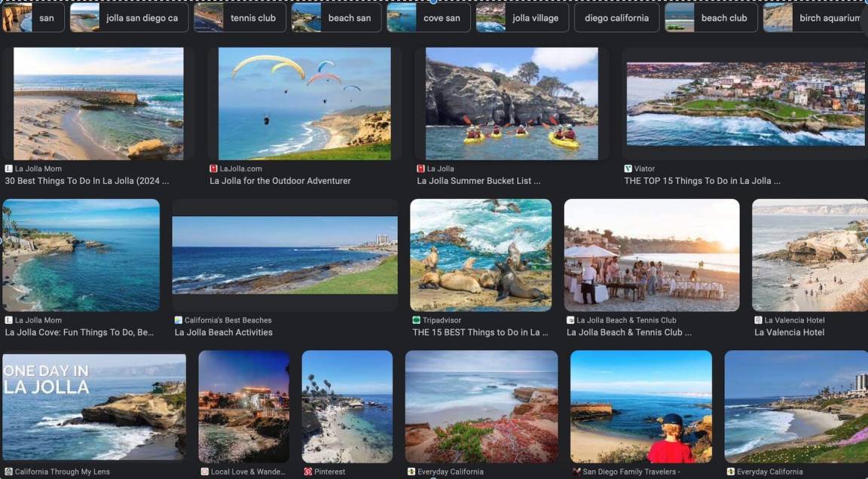Filter results by "jolla village" chip
Viewport: 868px width, 479px height.
pyautogui.click(x=522, y=18)
